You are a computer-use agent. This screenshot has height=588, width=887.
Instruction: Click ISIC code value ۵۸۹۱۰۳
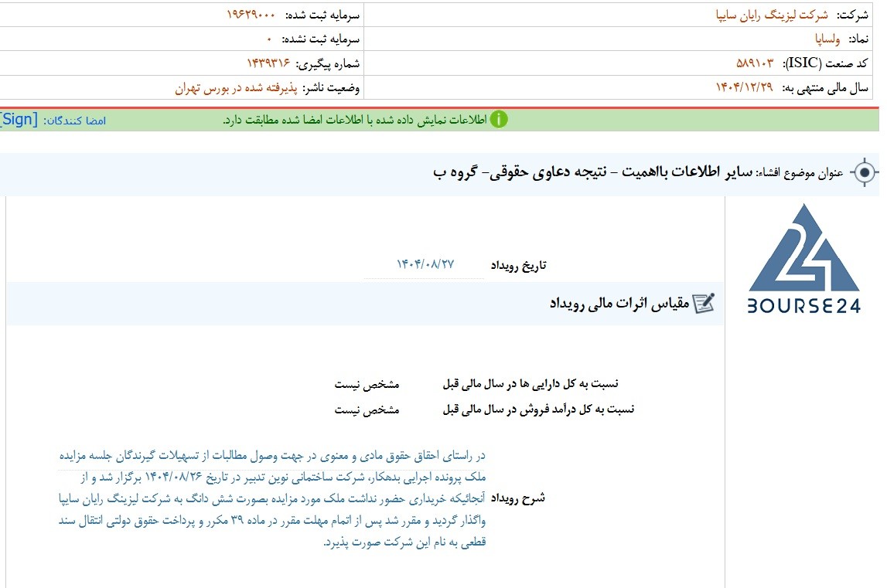click(754, 63)
